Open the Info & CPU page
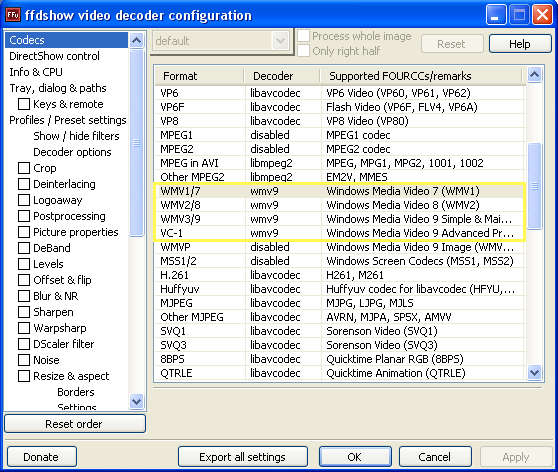The image size is (558, 472). click(36, 72)
